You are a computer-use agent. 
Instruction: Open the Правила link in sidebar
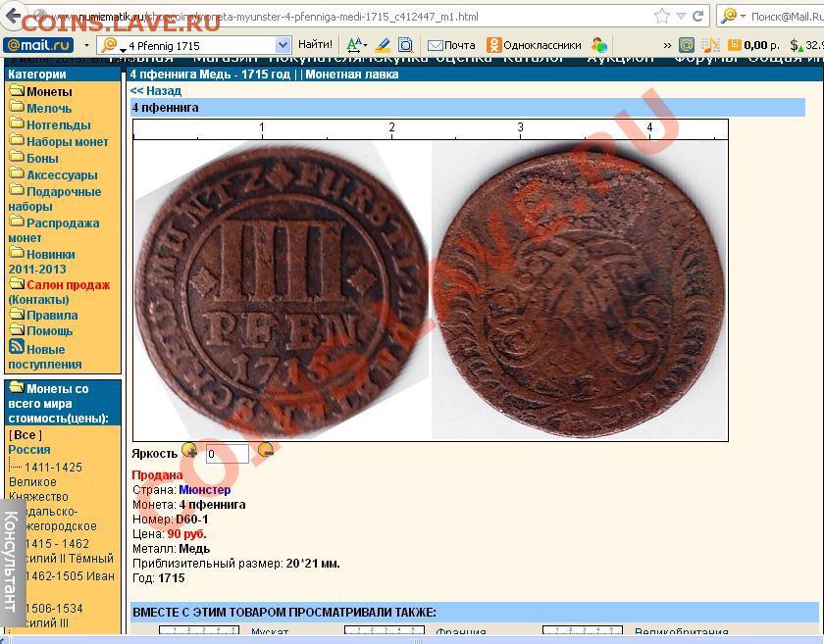[x=52, y=316]
